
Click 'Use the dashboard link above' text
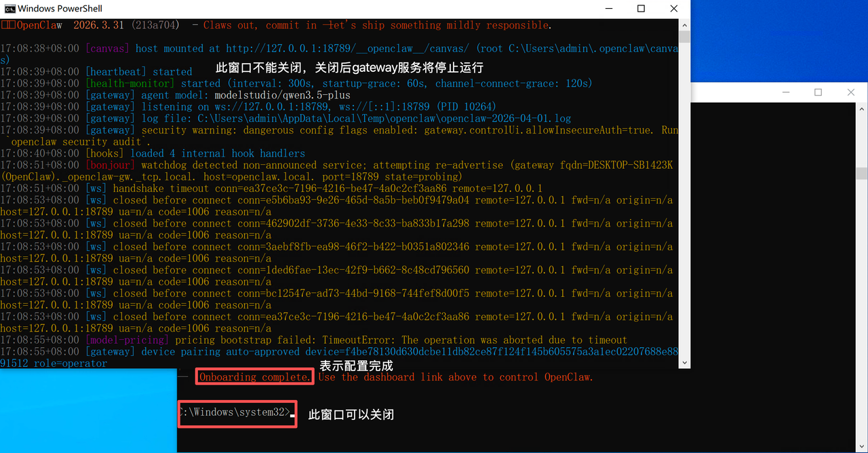(400, 377)
